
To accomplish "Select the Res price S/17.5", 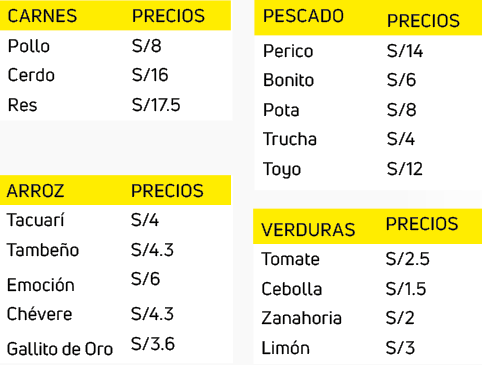I will [x=156, y=105].
